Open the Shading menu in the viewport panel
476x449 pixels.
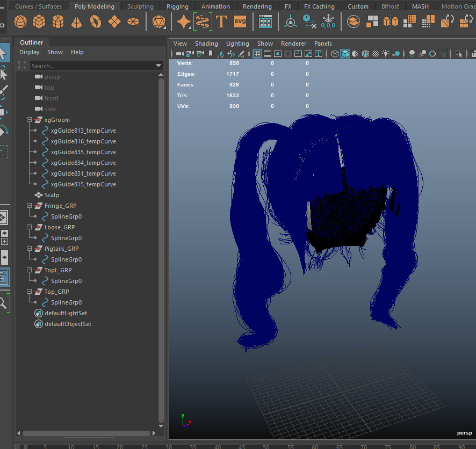click(x=206, y=44)
